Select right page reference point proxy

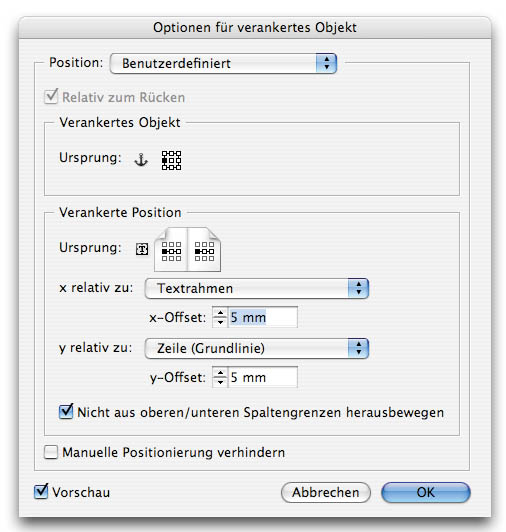[204, 251]
